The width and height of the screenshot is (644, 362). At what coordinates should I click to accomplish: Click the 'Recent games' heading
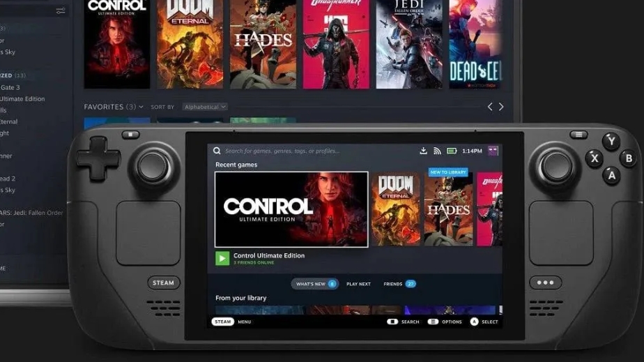tap(236, 165)
